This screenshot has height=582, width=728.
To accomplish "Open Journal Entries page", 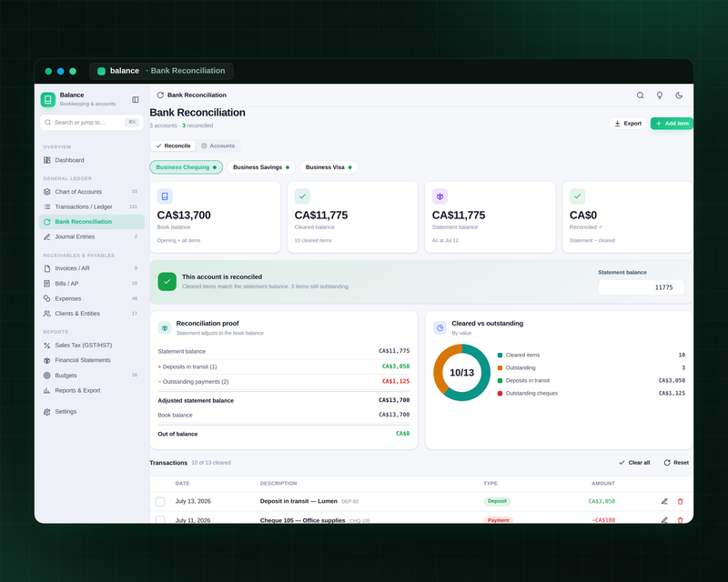I will 92,236.
